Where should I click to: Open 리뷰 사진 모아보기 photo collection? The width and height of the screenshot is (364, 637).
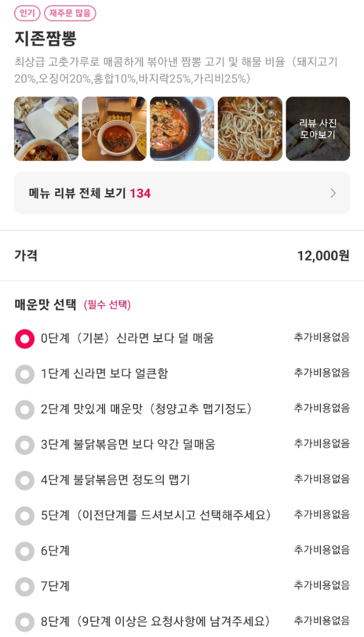tap(318, 129)
